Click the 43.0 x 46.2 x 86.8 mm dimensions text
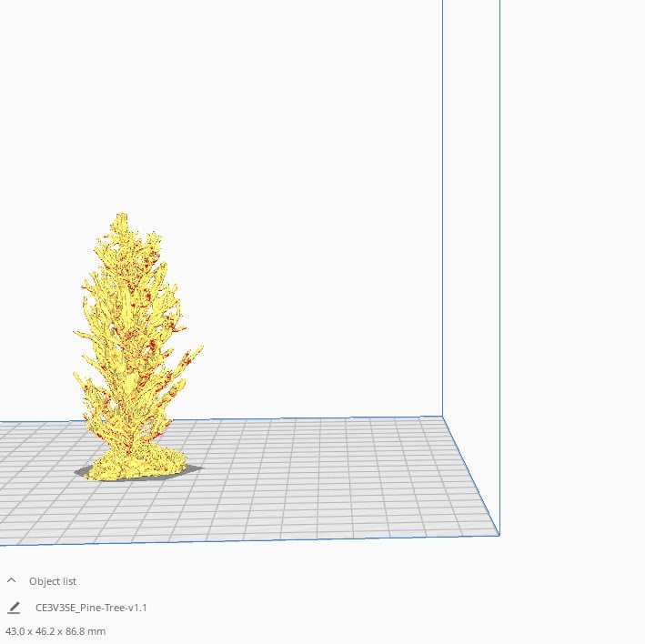 pos(55,631)
